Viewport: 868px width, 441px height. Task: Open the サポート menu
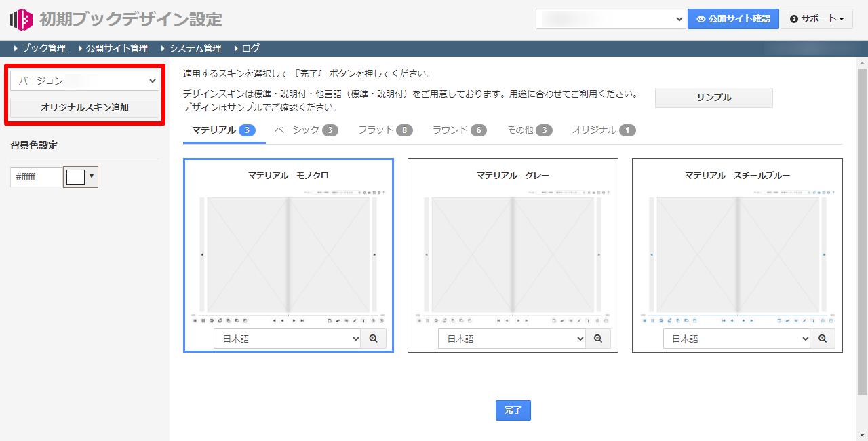816,19
